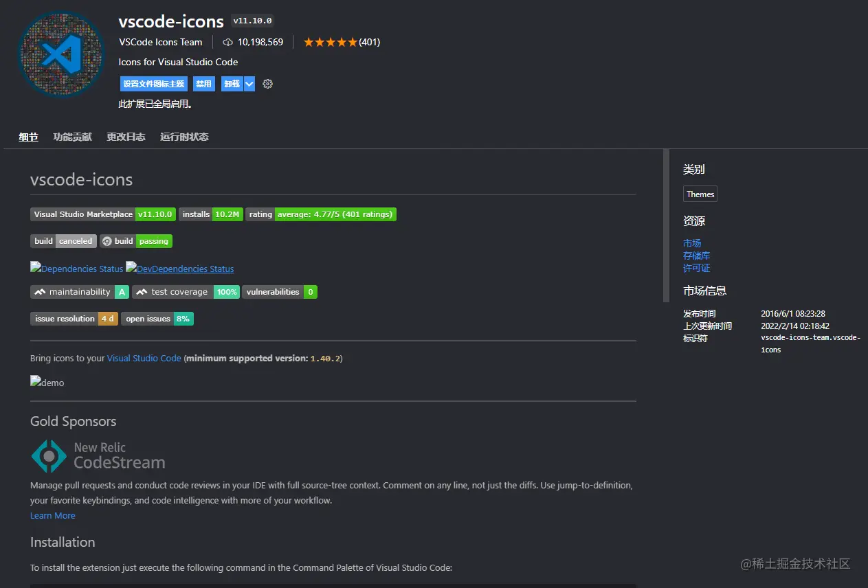The width and height of the screenshot is (868, 588).
Task: Switch to the 功能贡献 tab
Action: pyautogui.click(x=72, y=137)
